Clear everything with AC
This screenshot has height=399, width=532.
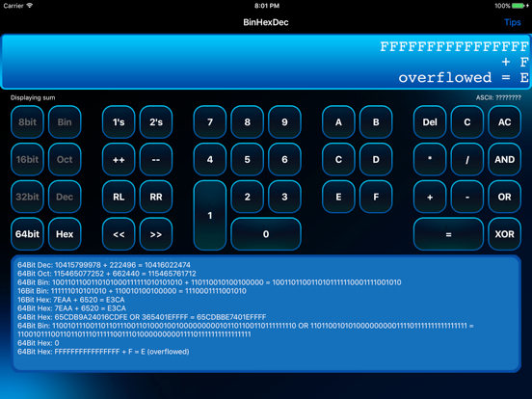pos(504,121)
